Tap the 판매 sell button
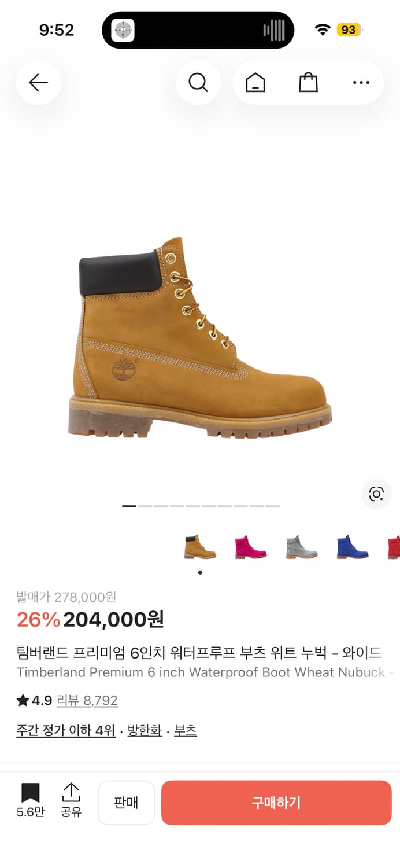Viewport: 400px width, 868px height. [x=126, y=803]
